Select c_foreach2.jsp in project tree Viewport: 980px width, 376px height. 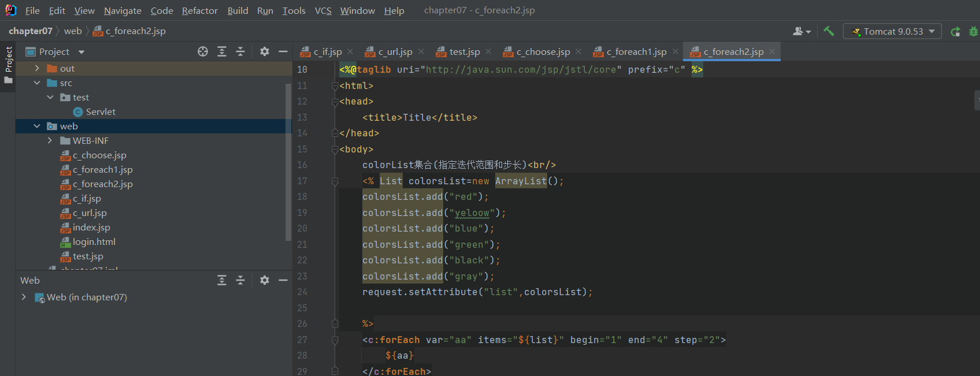96,184
